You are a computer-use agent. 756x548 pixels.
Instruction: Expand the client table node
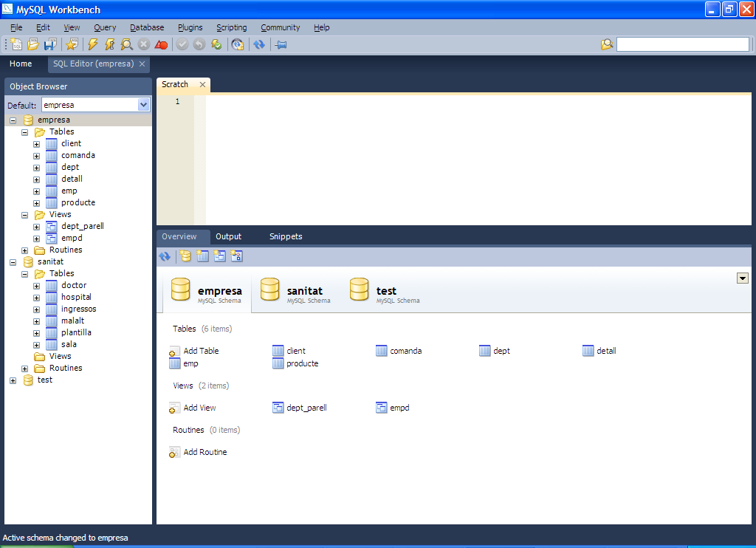[36, 144]
